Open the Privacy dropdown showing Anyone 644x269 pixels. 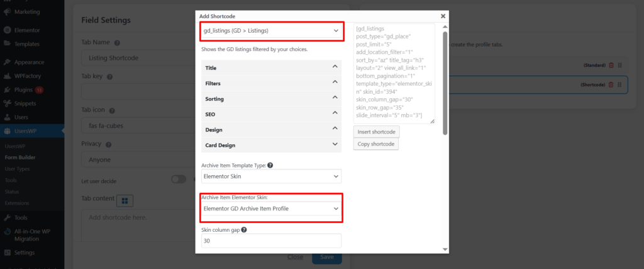(x=138, y=159)
